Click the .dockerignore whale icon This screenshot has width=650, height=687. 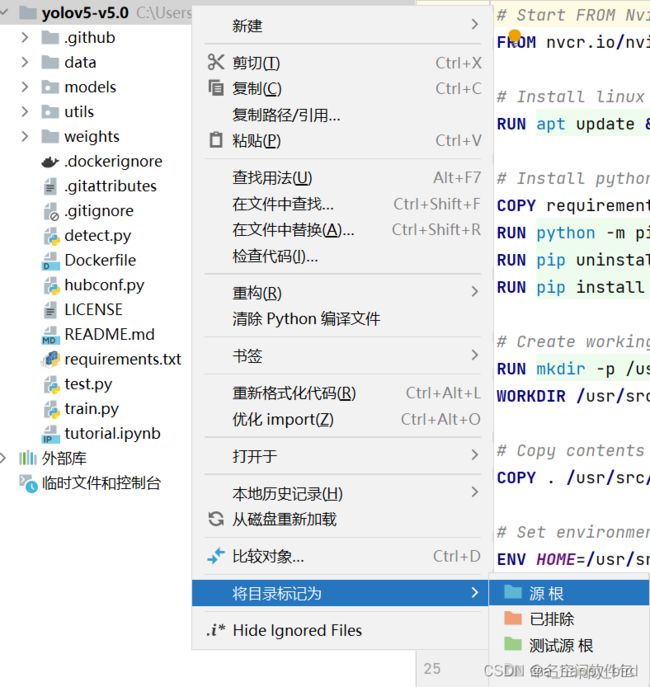pos(50,162)
